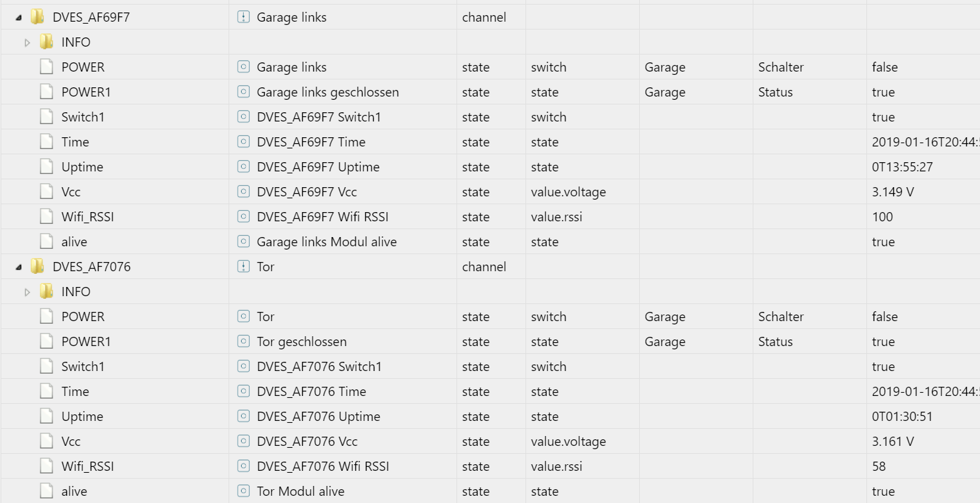Click the state icon beside POWER
980x503 pixels.
tap(245, 67)
